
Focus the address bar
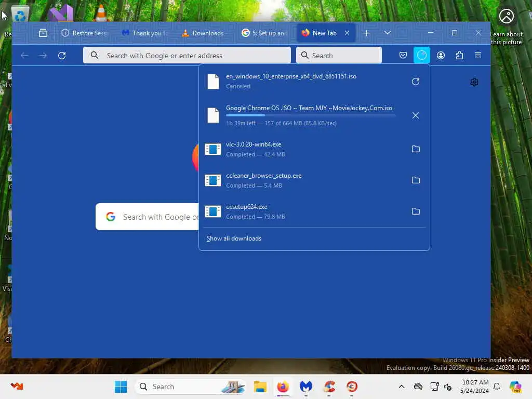pyautogui.click(x=187, y=55)
